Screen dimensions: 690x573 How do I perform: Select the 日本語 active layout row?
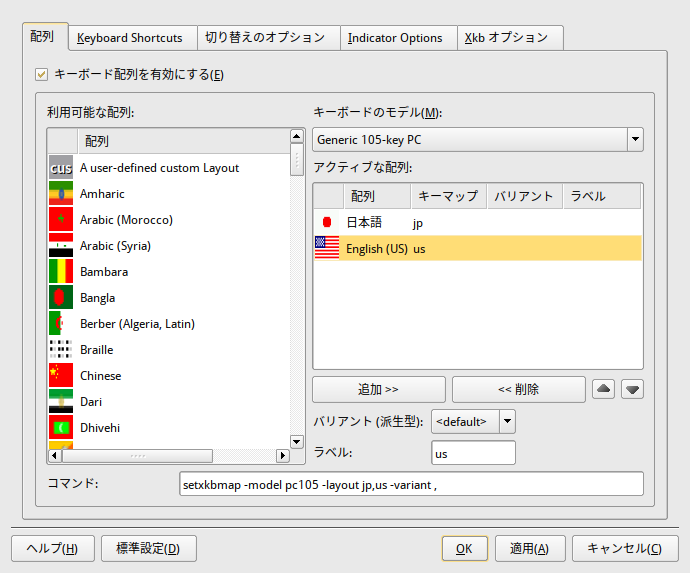(478, 222)
